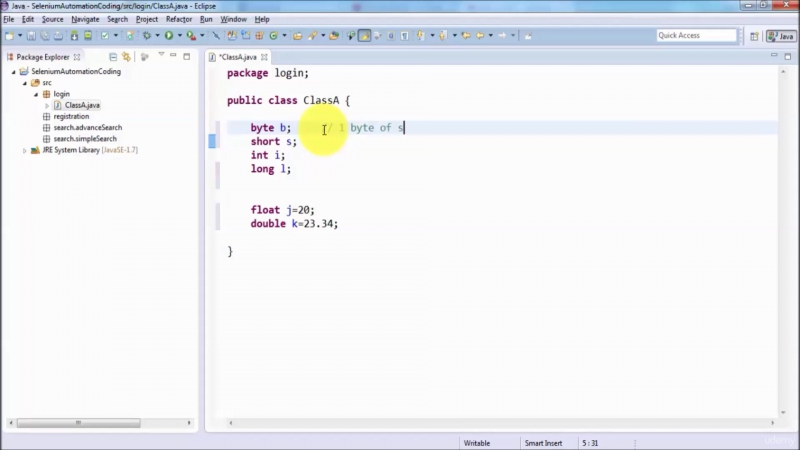Screen dimensions: 800x450
Task: Select the search.simpleSearch package
Action: click(85, 139)
